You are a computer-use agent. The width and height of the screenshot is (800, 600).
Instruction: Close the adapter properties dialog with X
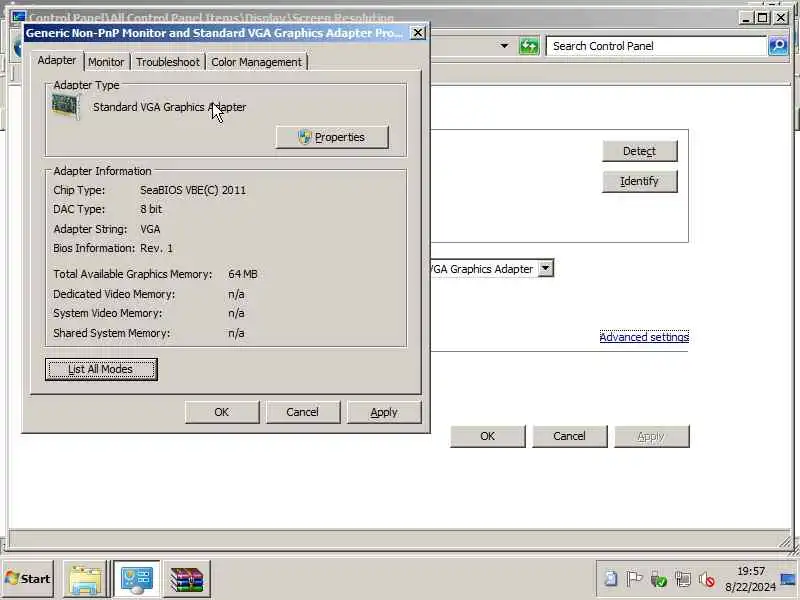(x=417, y=33)
